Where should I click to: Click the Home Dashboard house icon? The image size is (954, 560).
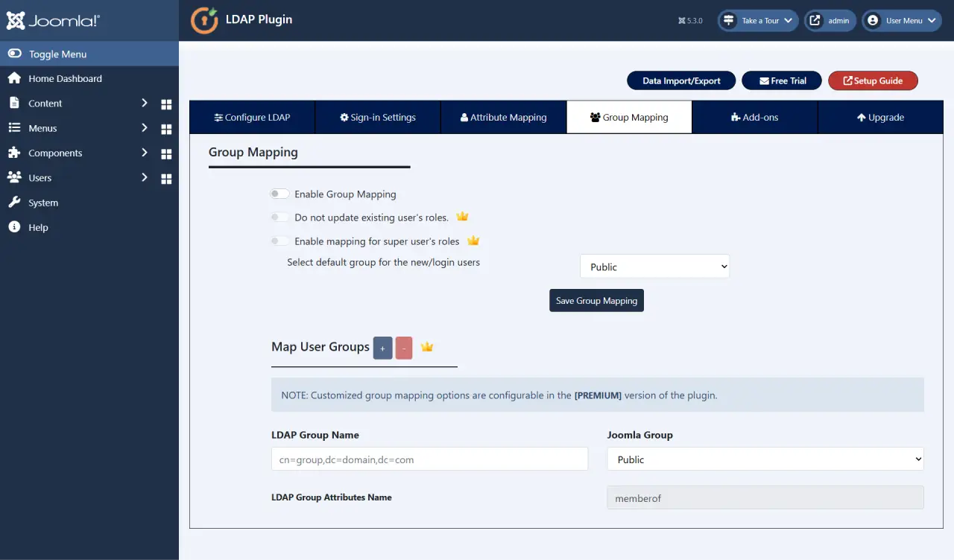pyautogui.click(x=14, y=78)
